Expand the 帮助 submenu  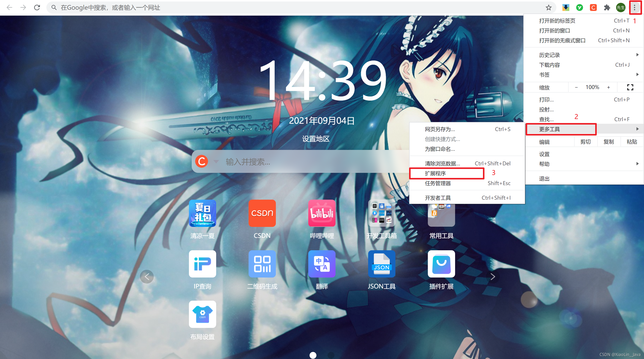584,164
